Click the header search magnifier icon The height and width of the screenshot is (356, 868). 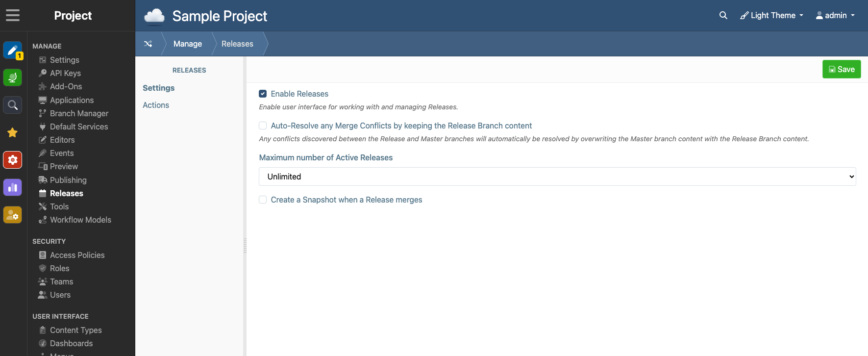[x=723, y=15]
